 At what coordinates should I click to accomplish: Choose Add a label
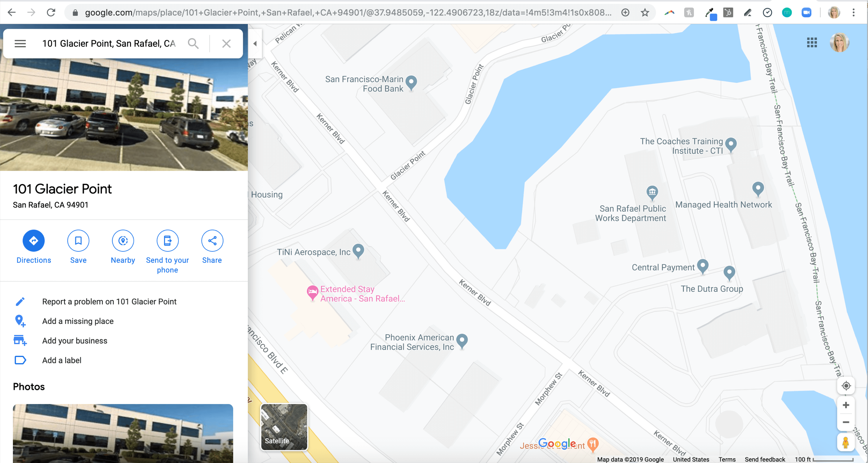tap(62, 360)
